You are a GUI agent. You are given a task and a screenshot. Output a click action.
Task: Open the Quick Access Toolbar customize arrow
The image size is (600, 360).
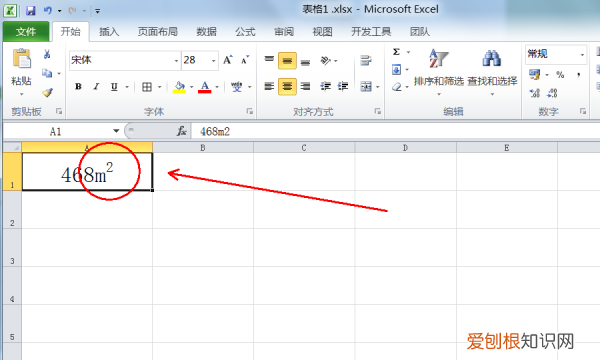pos(98,11)
